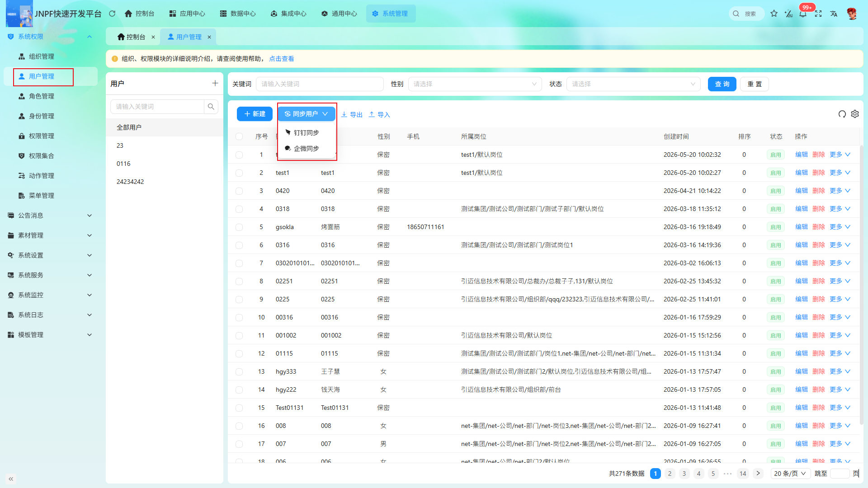This screenshot has width=868, height=488.
Task: Check the row 11 001002 checkbox
Action: coord(239,335)
